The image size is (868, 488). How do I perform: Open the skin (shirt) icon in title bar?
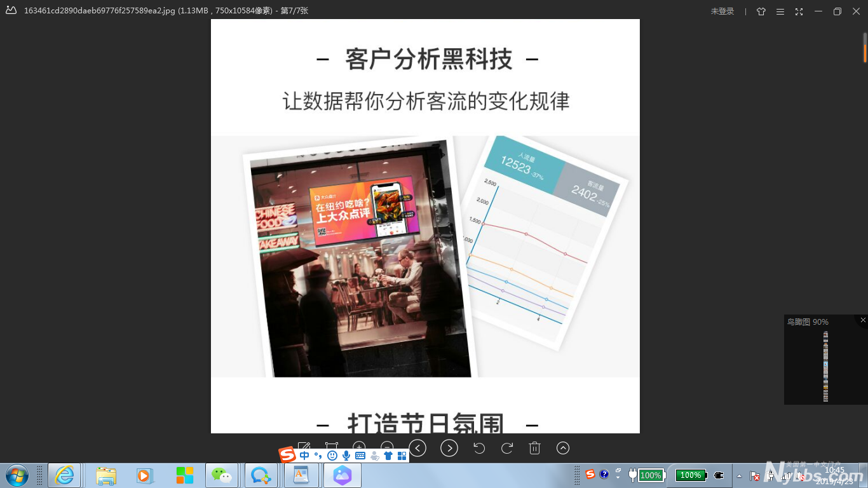761,11
